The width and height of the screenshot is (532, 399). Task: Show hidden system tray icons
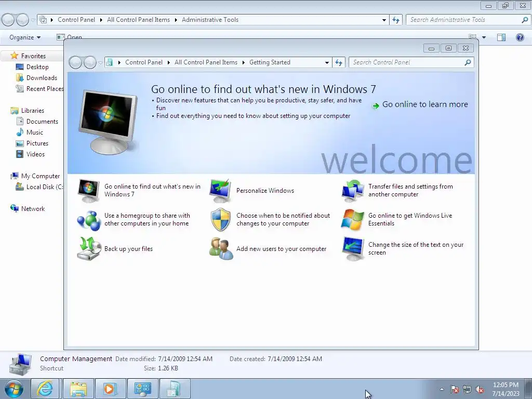pos(442,389)
